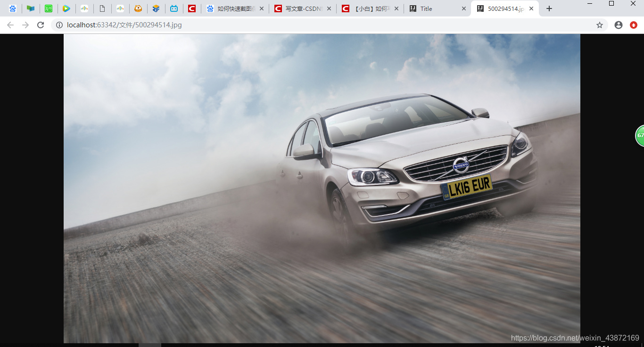Click the green 67 floating ball widget
The width and height of the screenshot is (644, 347).
(x=640, y=136)
